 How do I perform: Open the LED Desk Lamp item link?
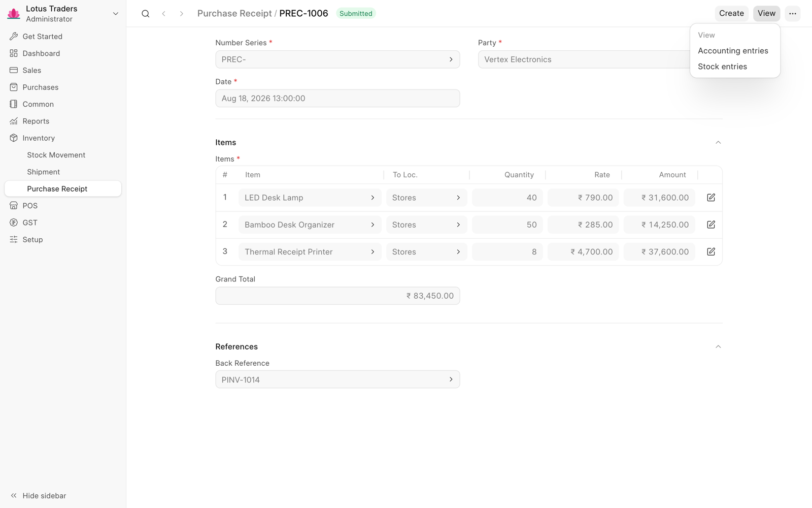pyautogui.click(x=310, y=198)
